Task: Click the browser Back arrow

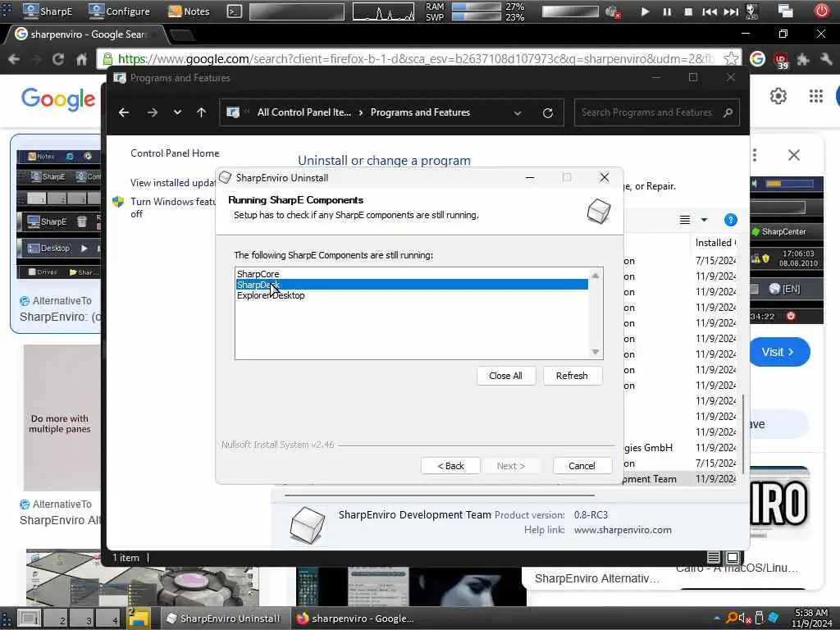Action: click(14, 59)
